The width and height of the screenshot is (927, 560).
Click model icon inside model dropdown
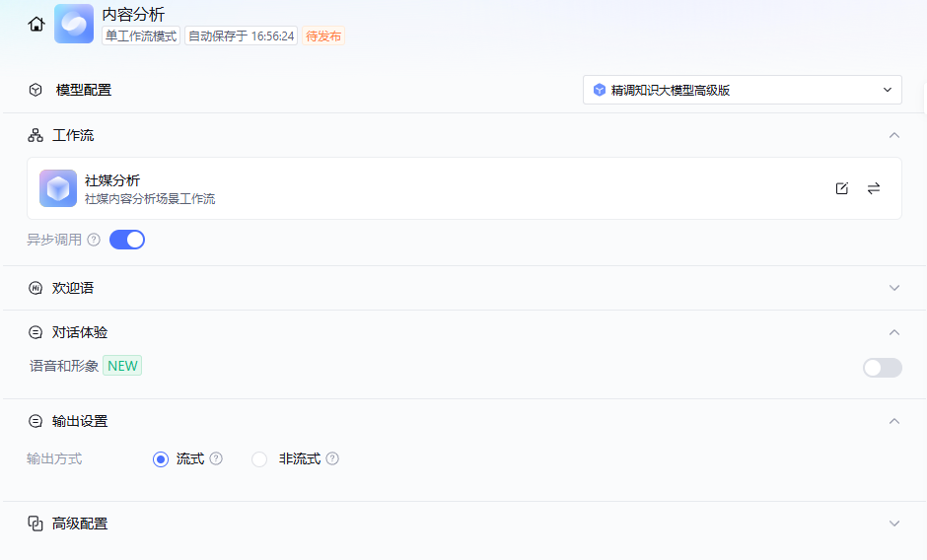(x=600, y=90)
